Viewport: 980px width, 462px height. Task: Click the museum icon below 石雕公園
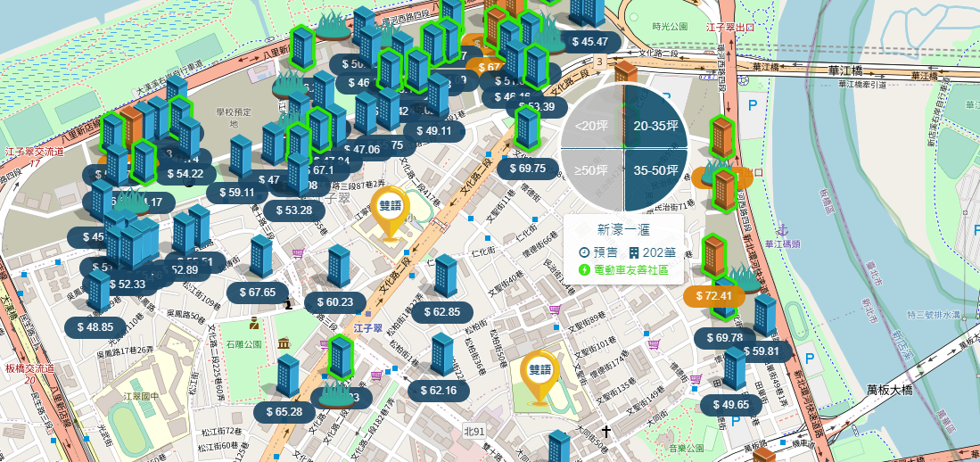tap(284, 344)
